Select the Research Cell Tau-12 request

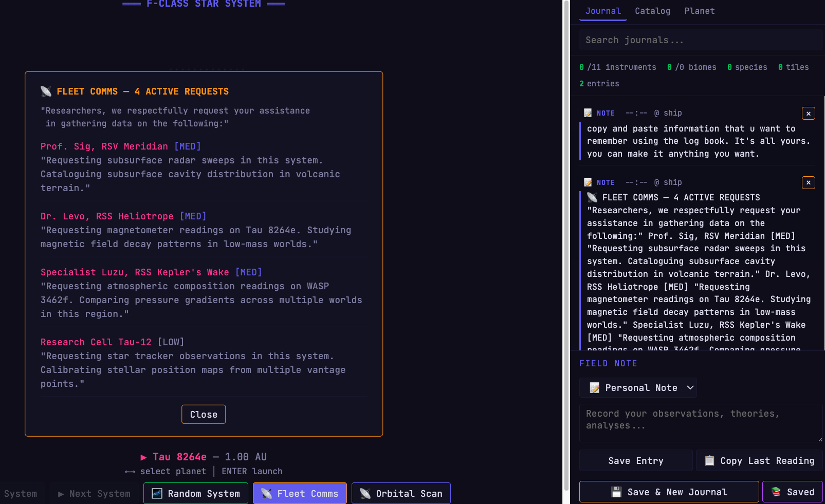click(x=204, y=363)
